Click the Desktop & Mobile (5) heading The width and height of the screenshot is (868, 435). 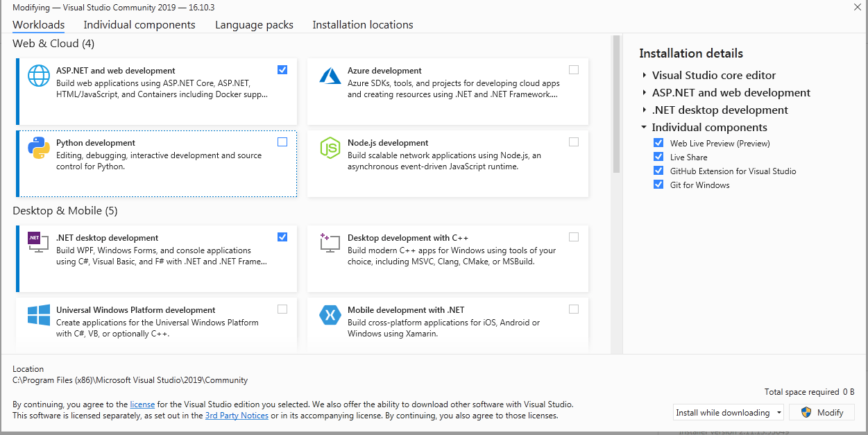pos(65,210)
